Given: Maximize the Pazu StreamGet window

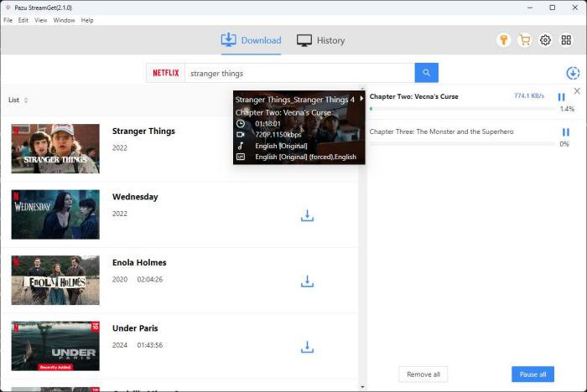Looking at the screenshot, I should coord(552,8).
